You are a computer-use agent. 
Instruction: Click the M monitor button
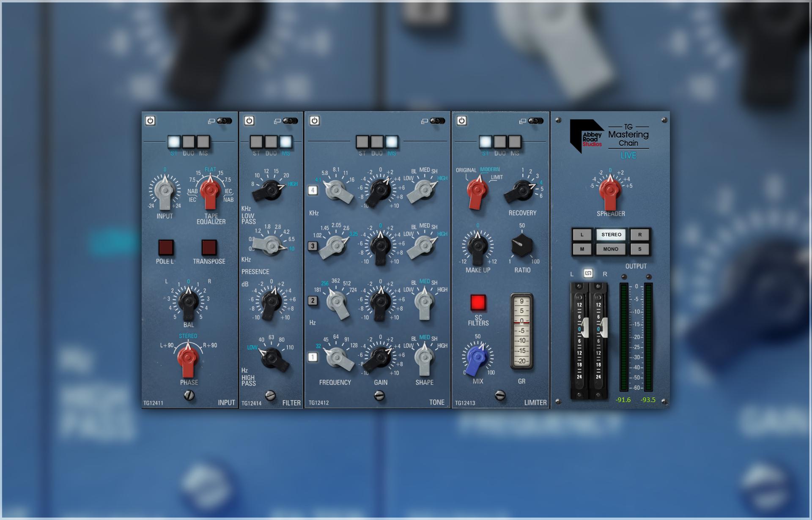(x=582, y=249)
